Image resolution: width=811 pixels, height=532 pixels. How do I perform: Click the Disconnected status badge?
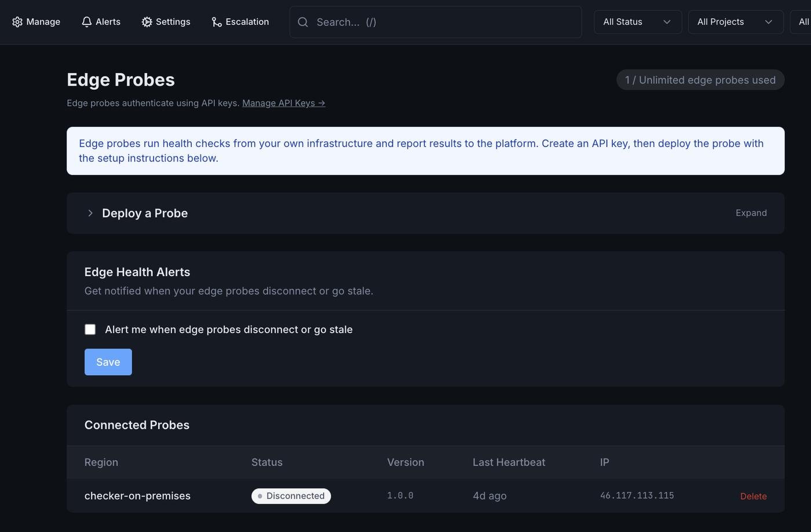click(291, 496)
